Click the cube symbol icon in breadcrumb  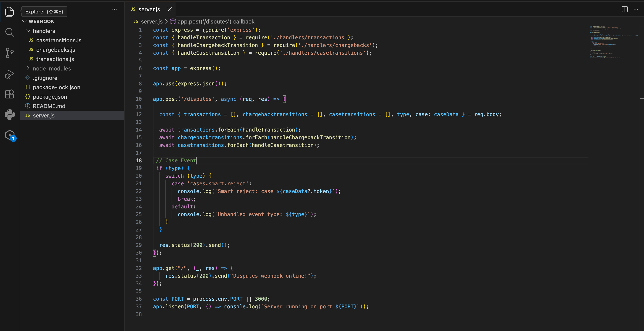click(x=173, y=22)
